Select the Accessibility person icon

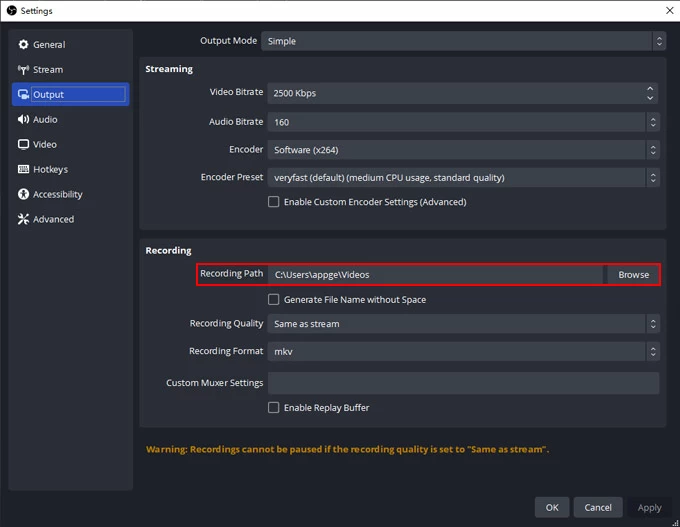[23, 194]
